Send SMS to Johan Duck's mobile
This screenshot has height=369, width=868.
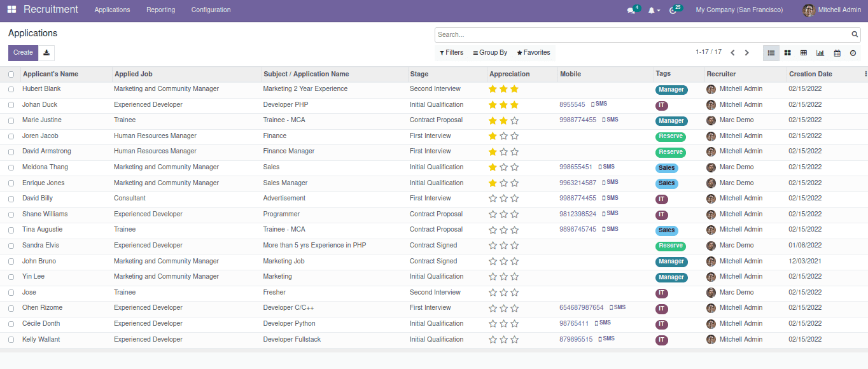pos(599,104)
